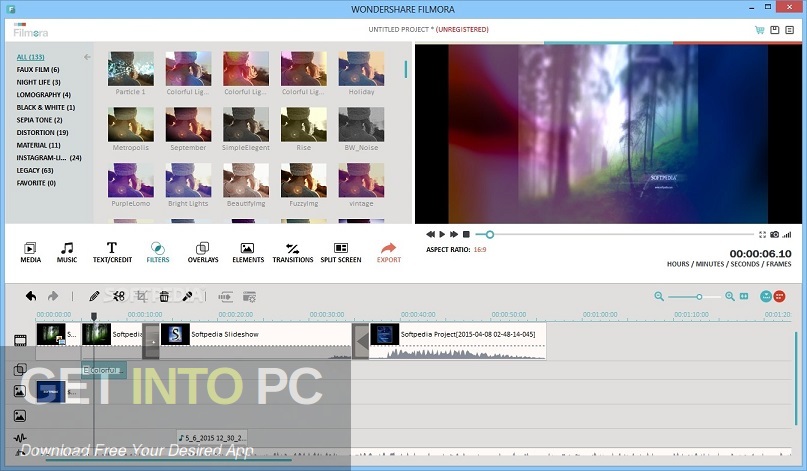Select the Bright Lights filter thumbnail
The image size is (807, 471).
click(188, 180)
